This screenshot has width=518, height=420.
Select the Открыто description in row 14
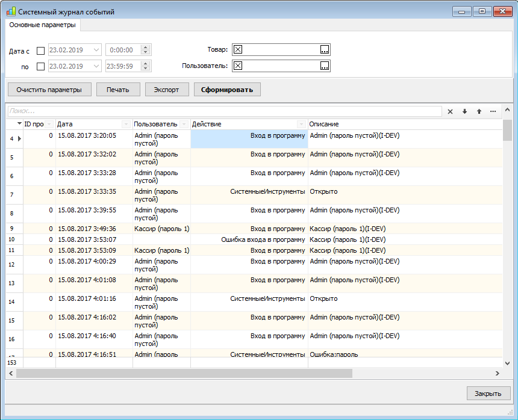[x=405, y=302]
